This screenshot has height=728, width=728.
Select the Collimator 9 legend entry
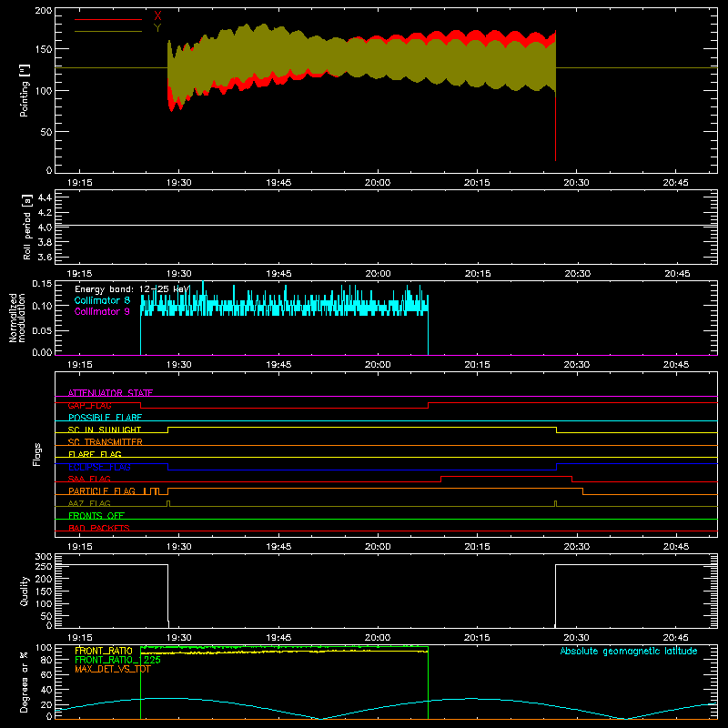pos(102,311)
